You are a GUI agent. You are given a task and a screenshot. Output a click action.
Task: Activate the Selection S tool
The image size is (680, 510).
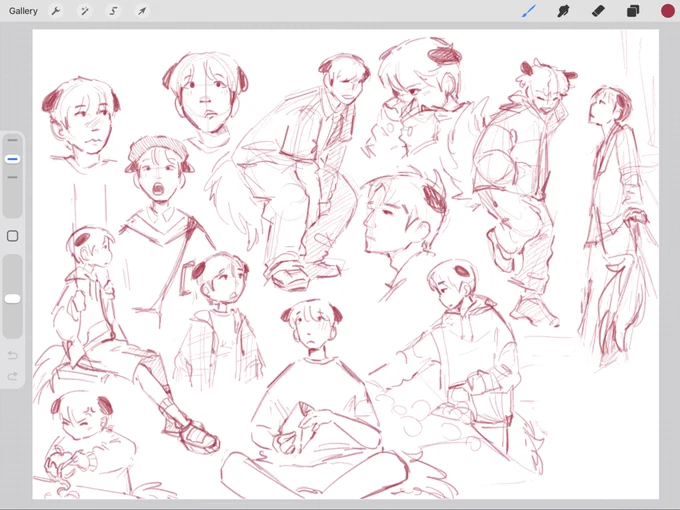[113, 11]
